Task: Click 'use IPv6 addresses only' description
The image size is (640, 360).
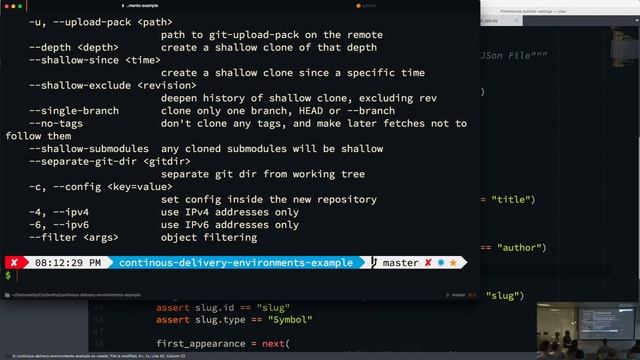Action: (230, 224)
